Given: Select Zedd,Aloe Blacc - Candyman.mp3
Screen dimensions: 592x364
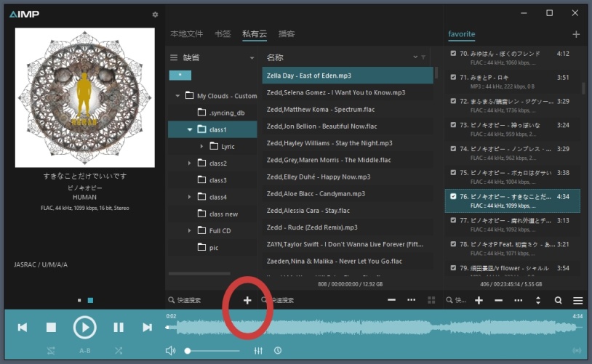Looking at the screenshot, I should [348, 193].
